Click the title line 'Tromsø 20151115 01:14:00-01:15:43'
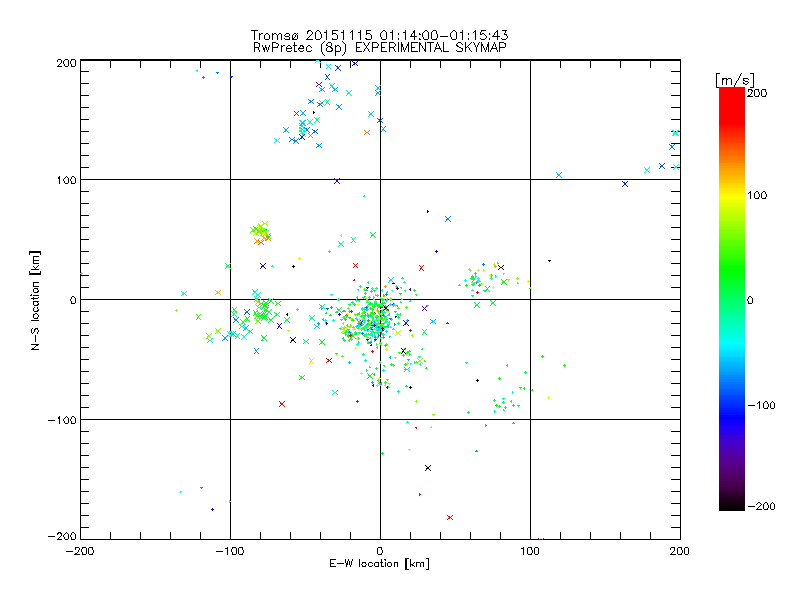800x600 pixels. [380, 35]
